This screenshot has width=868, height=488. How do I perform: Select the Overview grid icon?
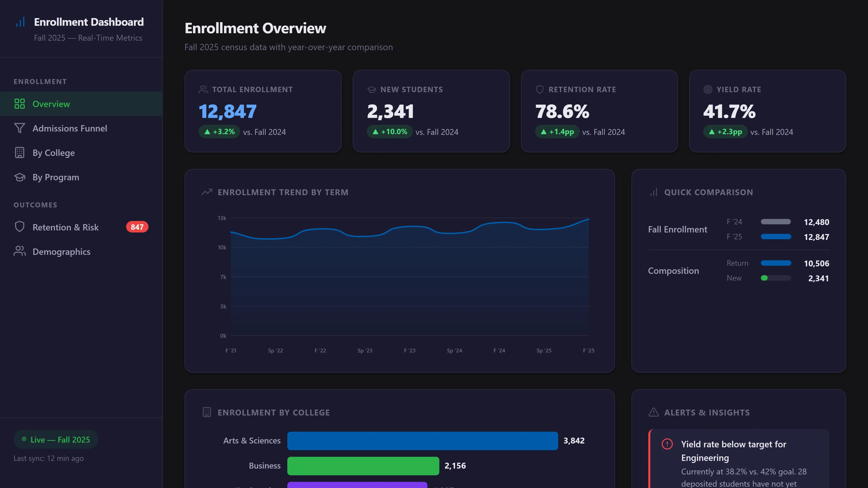20,104
